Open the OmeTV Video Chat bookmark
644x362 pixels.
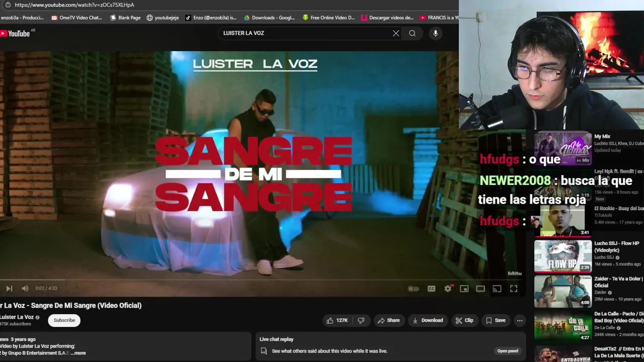tap(76, 18)
